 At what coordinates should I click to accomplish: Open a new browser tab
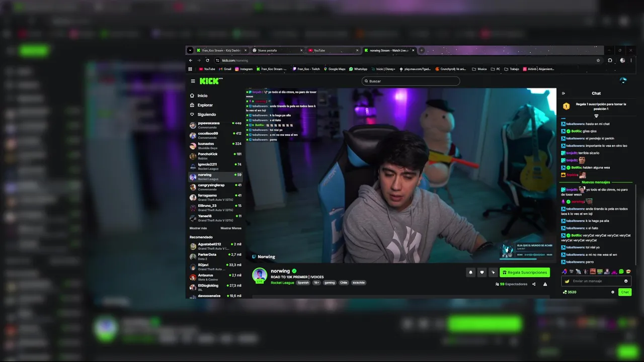(x=422, y=50)
